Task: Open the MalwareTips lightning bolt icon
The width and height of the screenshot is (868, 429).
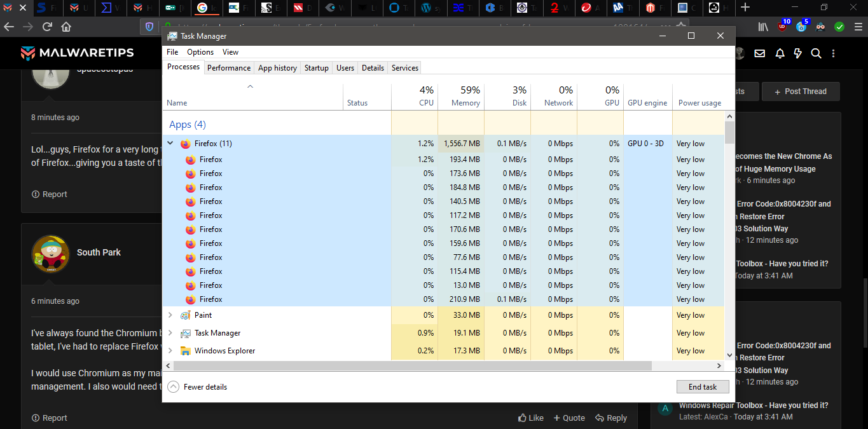Action: 798,53
